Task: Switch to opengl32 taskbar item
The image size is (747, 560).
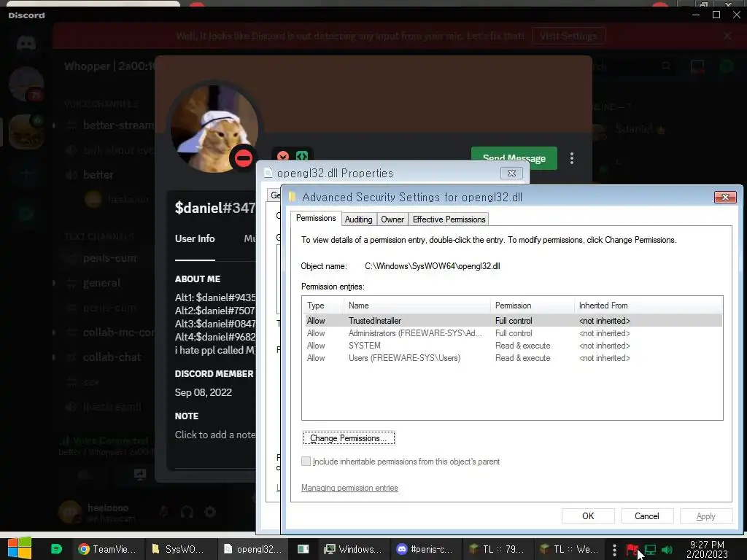Action: pos(253,550)
